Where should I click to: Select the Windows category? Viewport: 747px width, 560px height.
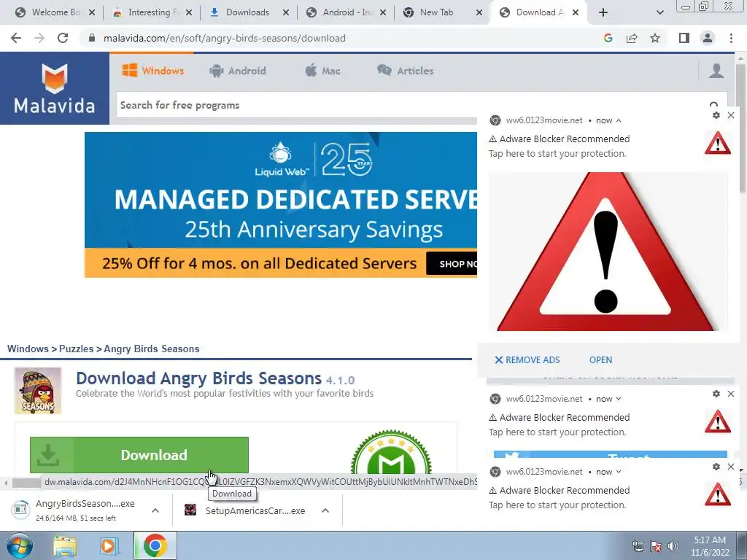153,71
